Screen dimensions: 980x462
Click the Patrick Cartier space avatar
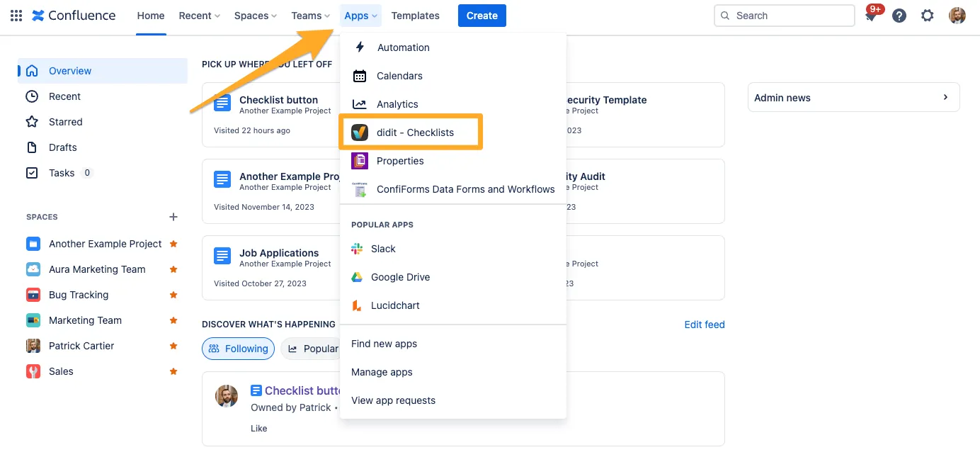pyautogui.click(x=33, y=346)
